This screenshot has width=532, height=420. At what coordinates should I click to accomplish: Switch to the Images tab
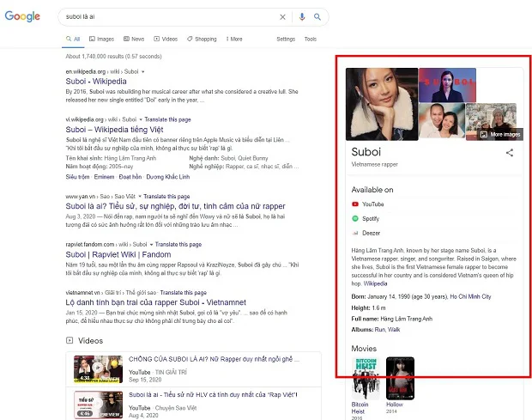[101, 39]
